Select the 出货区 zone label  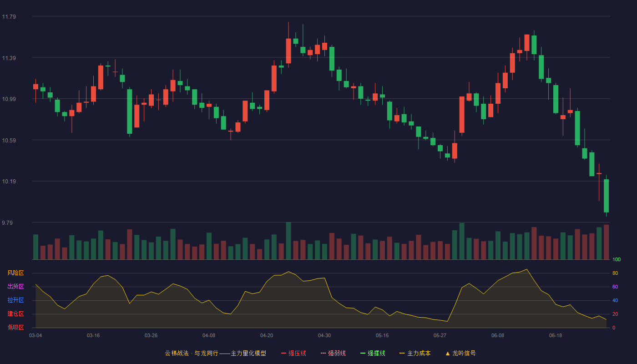(x=15, y=287)
